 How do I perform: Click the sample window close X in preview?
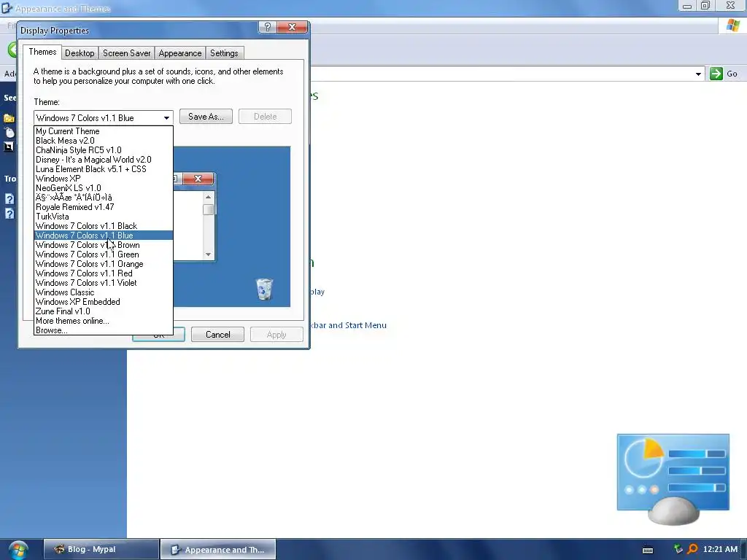pos(198,179)
